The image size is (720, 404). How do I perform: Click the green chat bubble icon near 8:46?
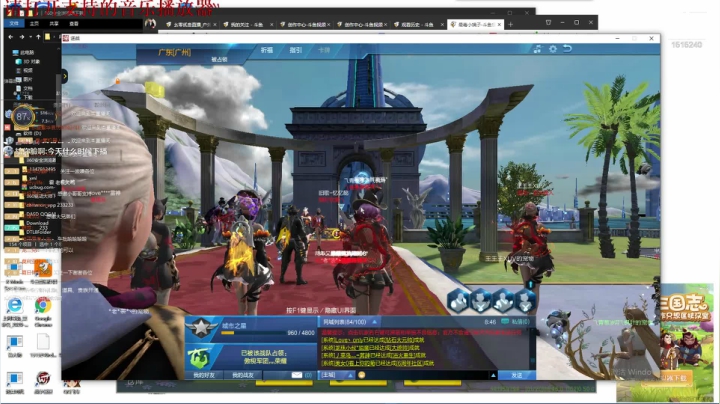(505, 321)
